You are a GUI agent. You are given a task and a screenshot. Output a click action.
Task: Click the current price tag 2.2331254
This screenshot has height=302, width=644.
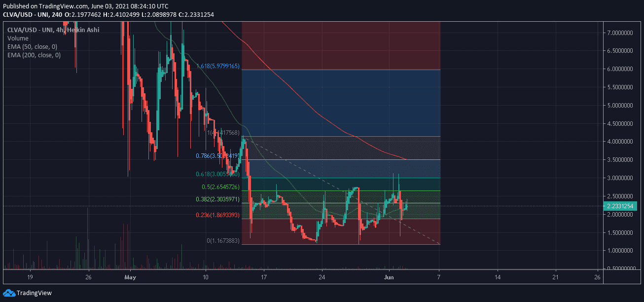coord(620,206)
